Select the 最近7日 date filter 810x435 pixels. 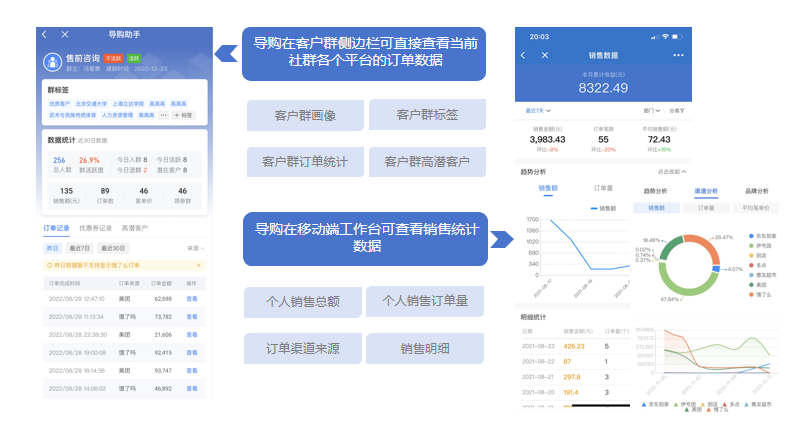pos(80,248)
